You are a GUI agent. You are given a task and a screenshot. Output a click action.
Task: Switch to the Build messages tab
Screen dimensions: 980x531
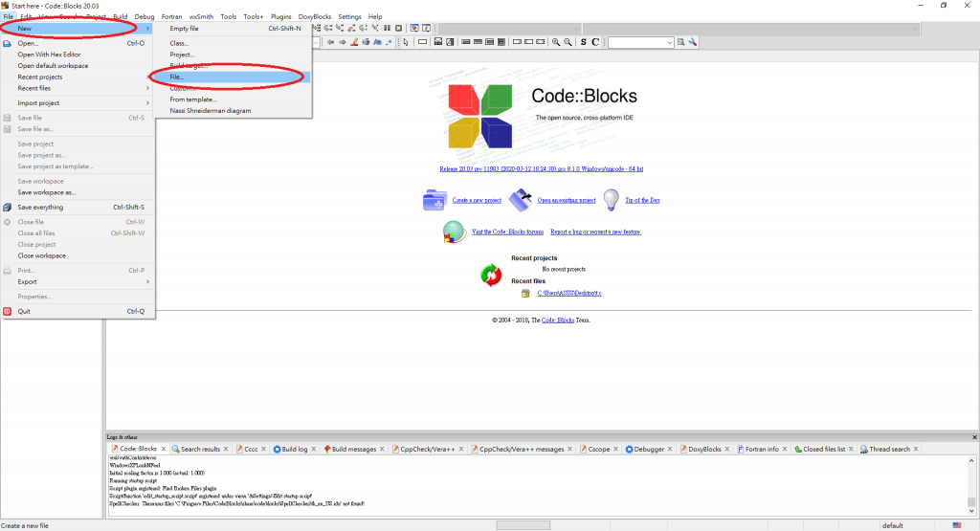[354, 449]
